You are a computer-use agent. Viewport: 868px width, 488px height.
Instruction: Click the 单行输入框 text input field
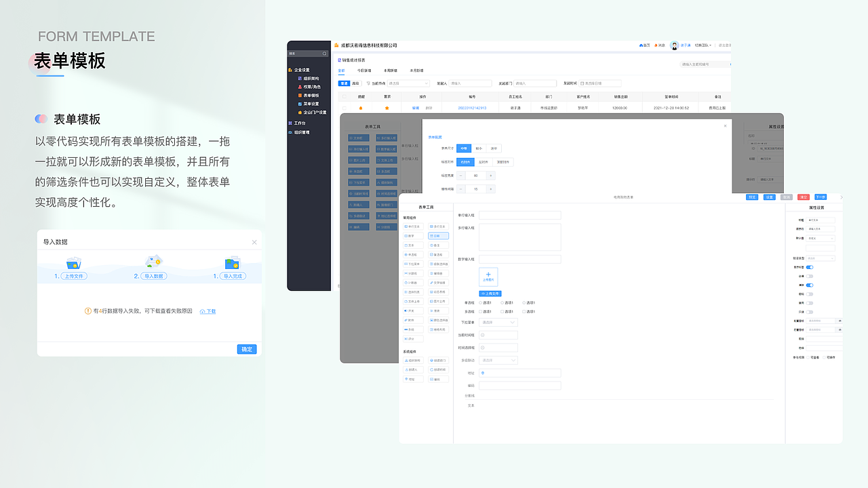(x=519, y=215)
